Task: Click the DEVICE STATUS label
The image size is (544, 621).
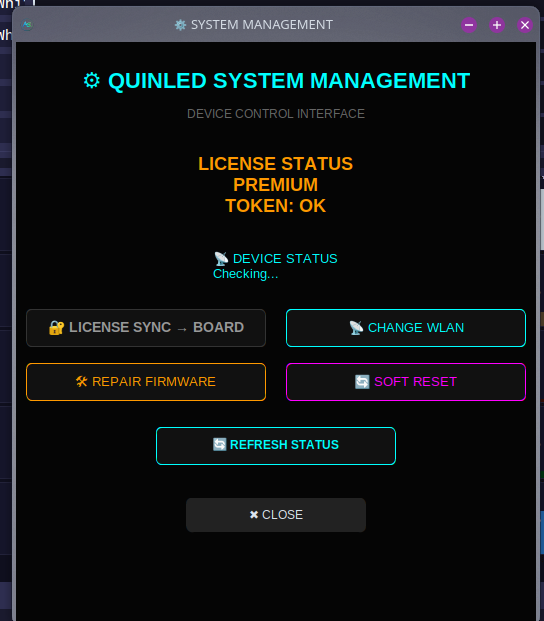Action: pos(285,259)
